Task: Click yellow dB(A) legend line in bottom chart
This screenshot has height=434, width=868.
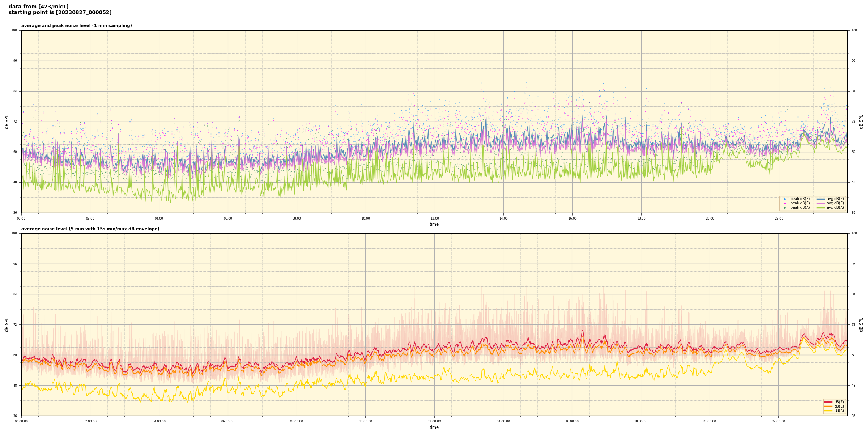Action: [828, 410]
